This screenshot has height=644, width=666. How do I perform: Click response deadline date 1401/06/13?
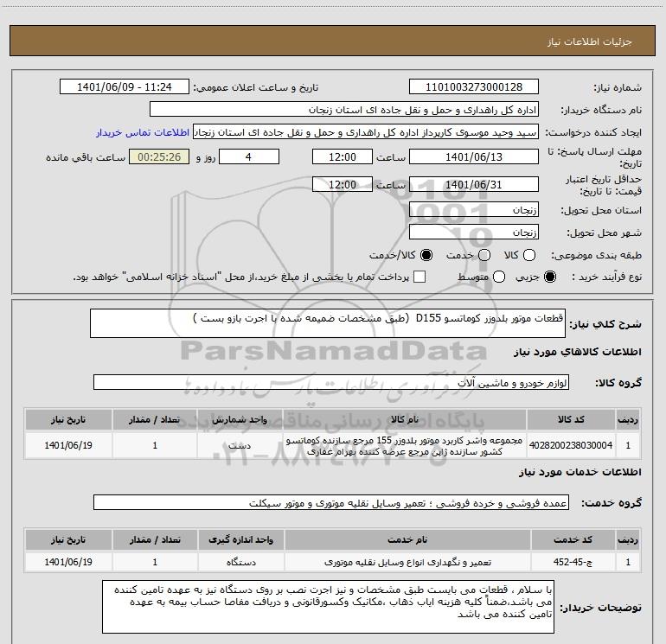(474, 156)
